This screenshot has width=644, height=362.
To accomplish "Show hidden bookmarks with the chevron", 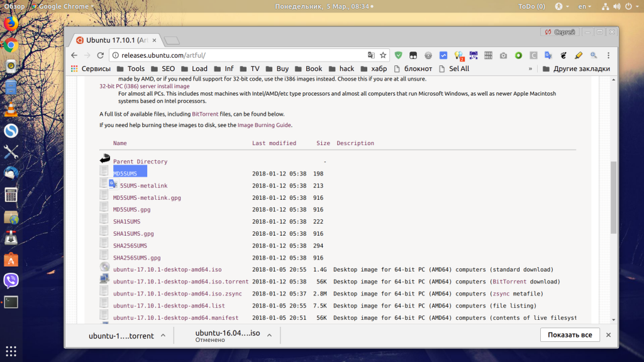I will click(530, 69).
